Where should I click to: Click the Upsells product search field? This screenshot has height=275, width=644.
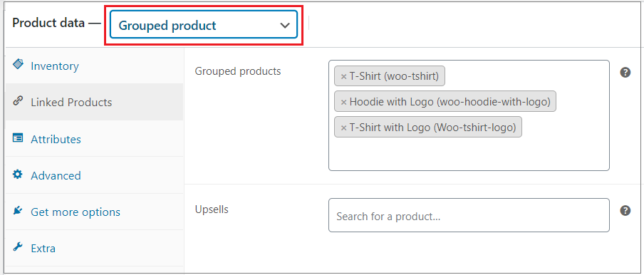(469, 215)
